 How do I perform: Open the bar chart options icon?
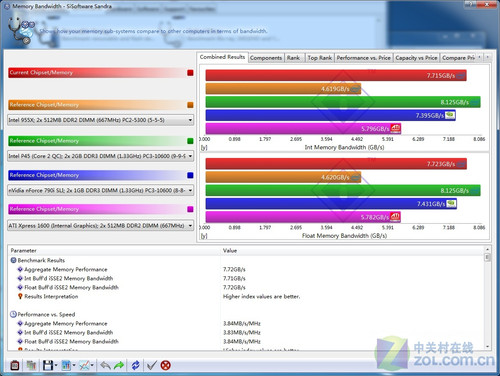point(66,365)
